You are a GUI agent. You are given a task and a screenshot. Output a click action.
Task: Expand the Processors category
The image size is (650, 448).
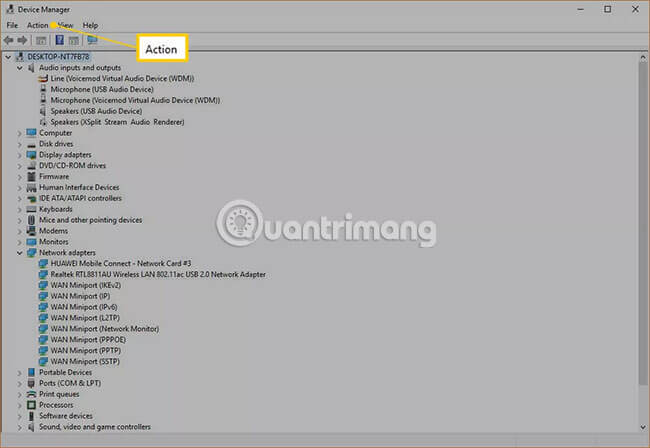[x=19, y=405]
